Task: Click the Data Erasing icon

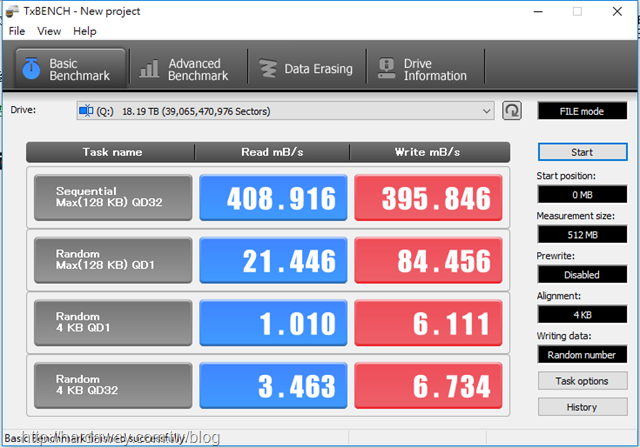Action: 268,69
